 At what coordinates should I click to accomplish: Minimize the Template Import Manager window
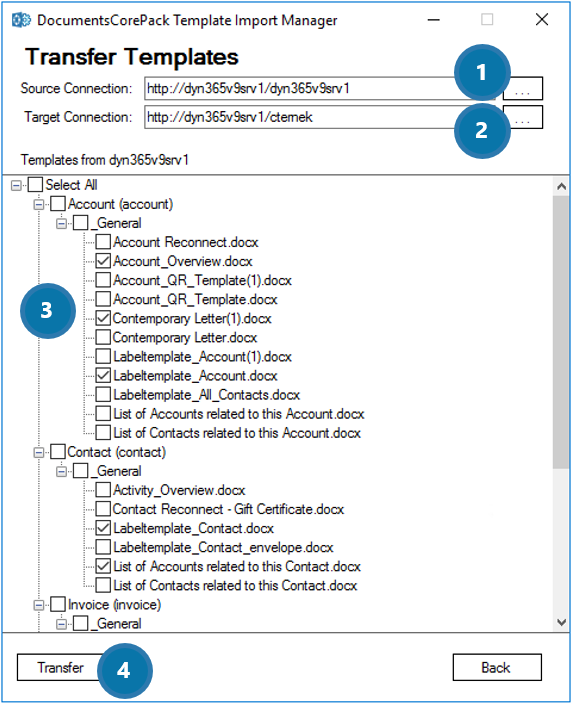[434, 20]
